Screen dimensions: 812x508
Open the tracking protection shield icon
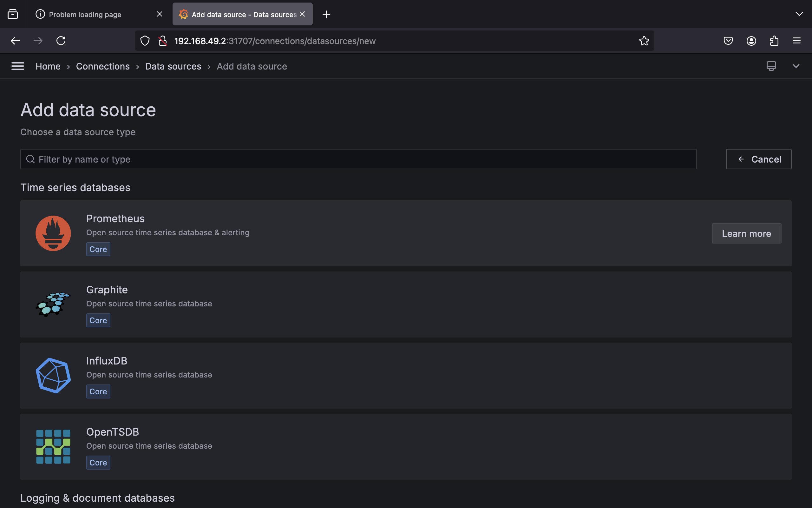pyautogui.click(x=145, y=41)
